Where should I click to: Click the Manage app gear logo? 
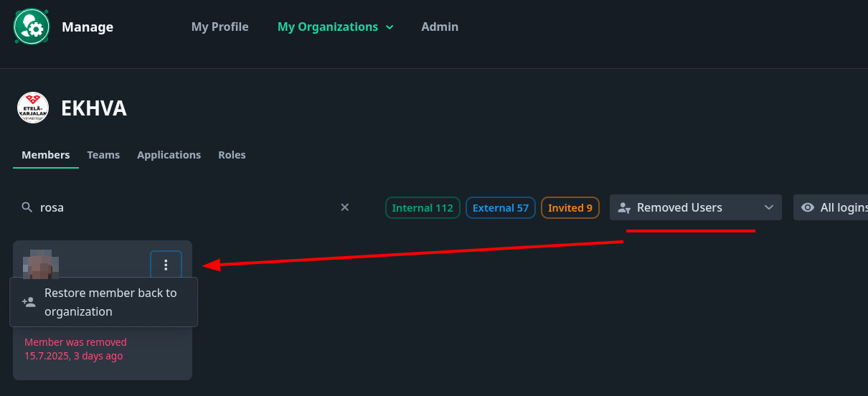(32, 27)
